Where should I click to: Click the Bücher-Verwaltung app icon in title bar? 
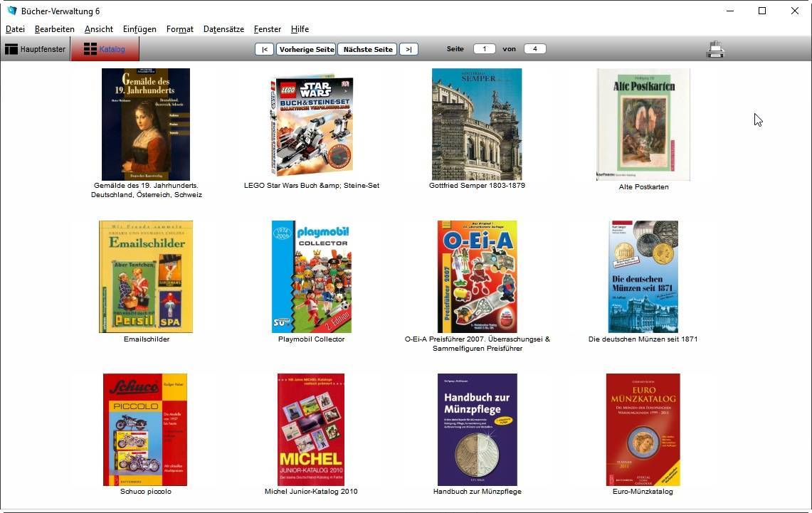(x=11, y=11)
